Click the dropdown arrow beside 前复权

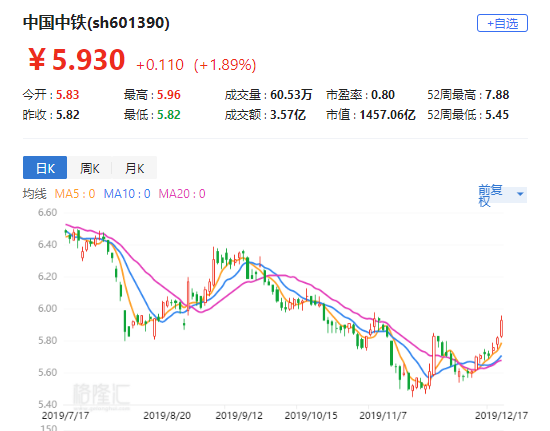click(x=520, y=194)
